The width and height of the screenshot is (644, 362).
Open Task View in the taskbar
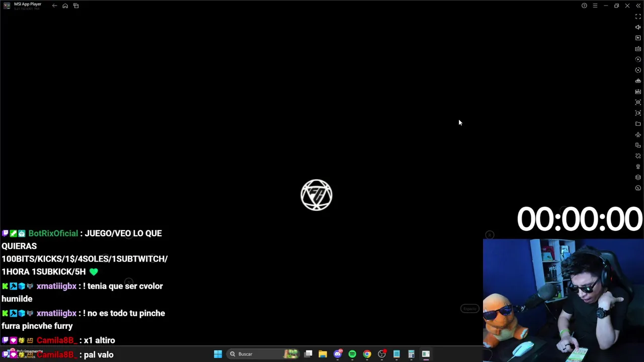[x=308, y=354]
